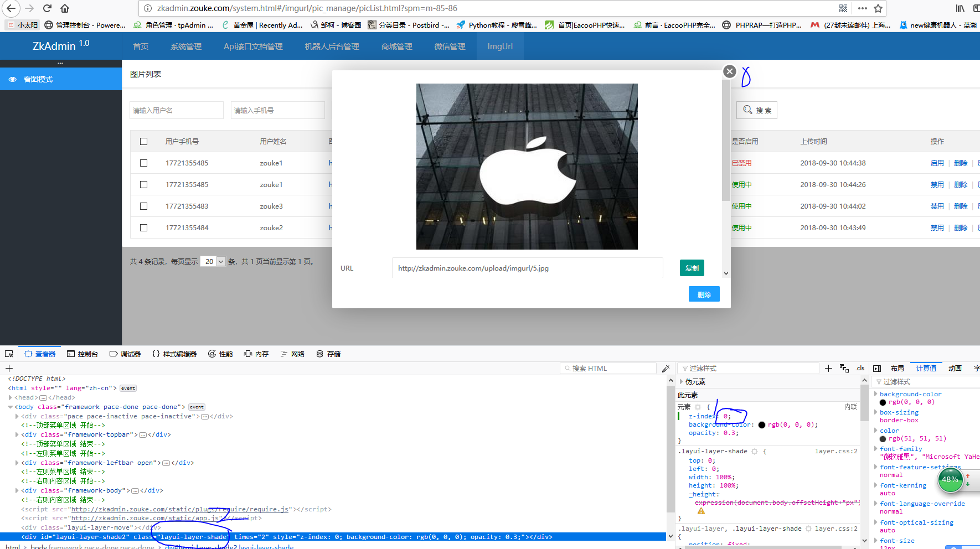Screen dimensions: 980x549
Task: Show site information for zkadmin.zouke.com
Action: (148, 8)
